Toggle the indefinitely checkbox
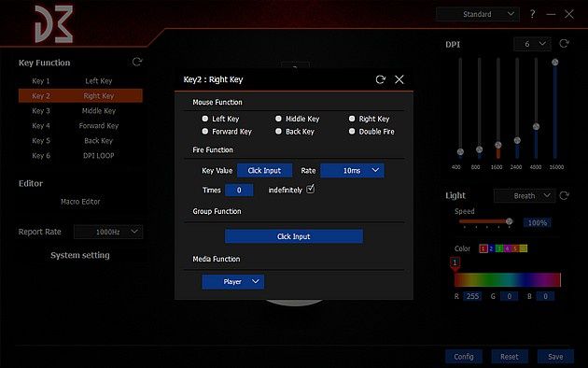The width and height of the screenshot is (588, 368). click(310, 190)
